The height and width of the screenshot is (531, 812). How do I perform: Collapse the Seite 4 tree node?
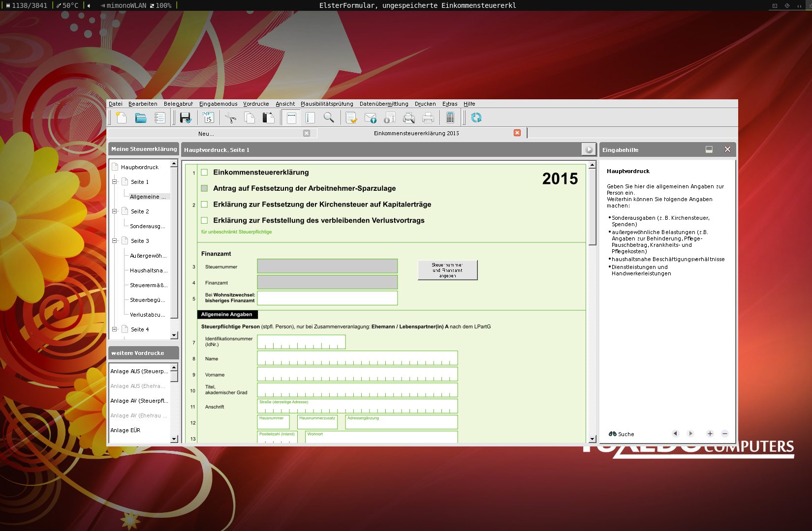pos(115,329)
